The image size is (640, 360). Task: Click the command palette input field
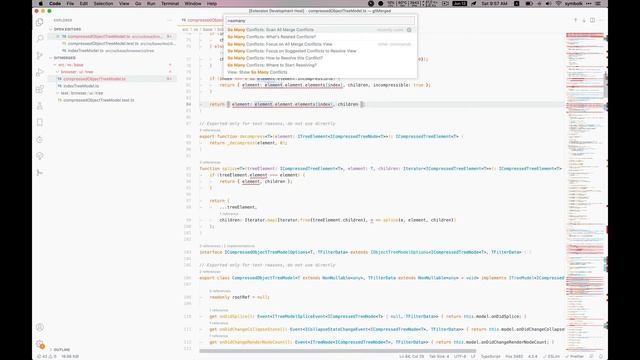coord(320,20)
